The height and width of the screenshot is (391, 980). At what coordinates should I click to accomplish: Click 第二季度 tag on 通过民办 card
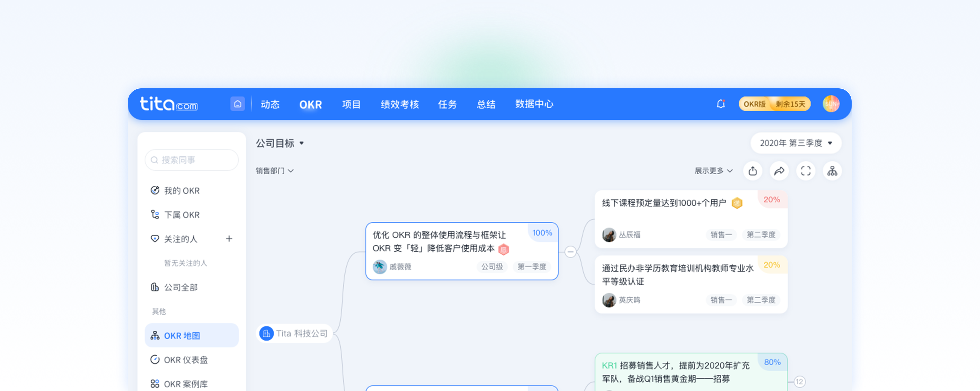click(761, 300)
